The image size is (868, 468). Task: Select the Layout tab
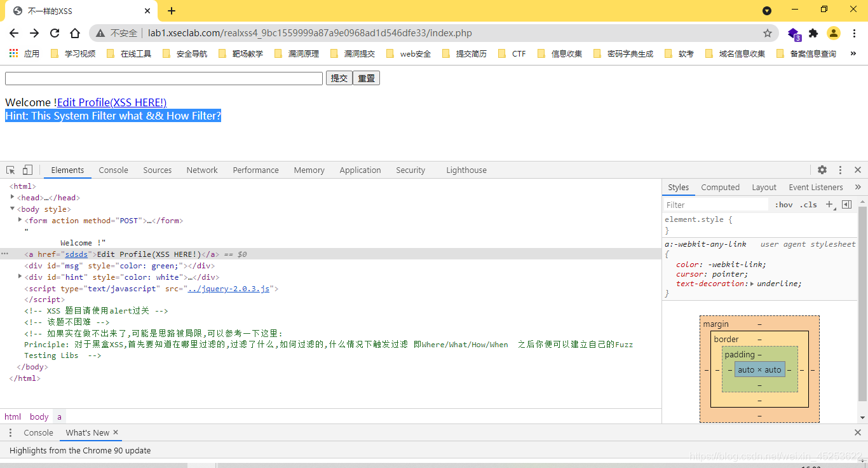pyautogui.click(x=764, y=187)
